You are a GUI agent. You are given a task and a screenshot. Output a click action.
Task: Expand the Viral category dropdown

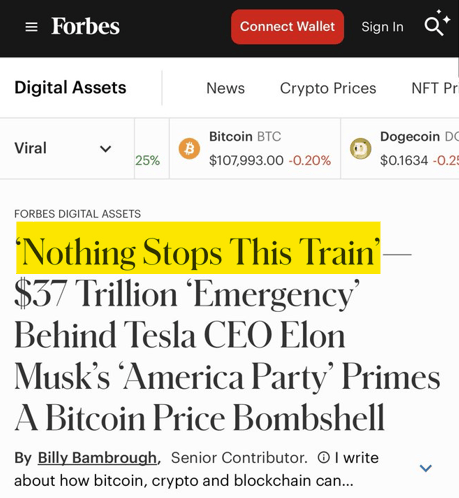coord(67,148)
